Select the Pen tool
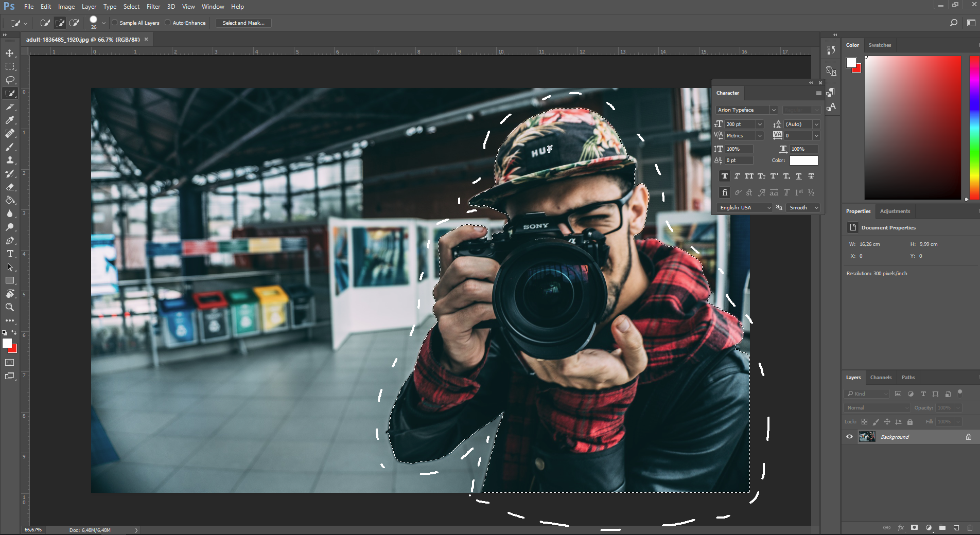 click(10, 240)
